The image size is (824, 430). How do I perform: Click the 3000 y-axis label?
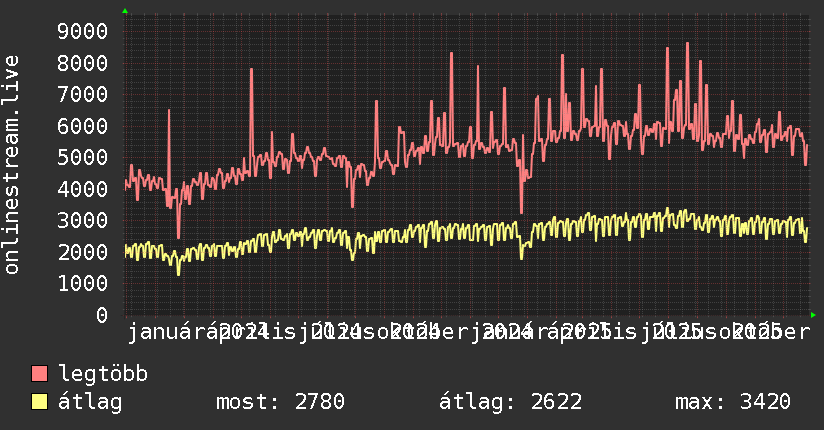[x=83, y=220]
